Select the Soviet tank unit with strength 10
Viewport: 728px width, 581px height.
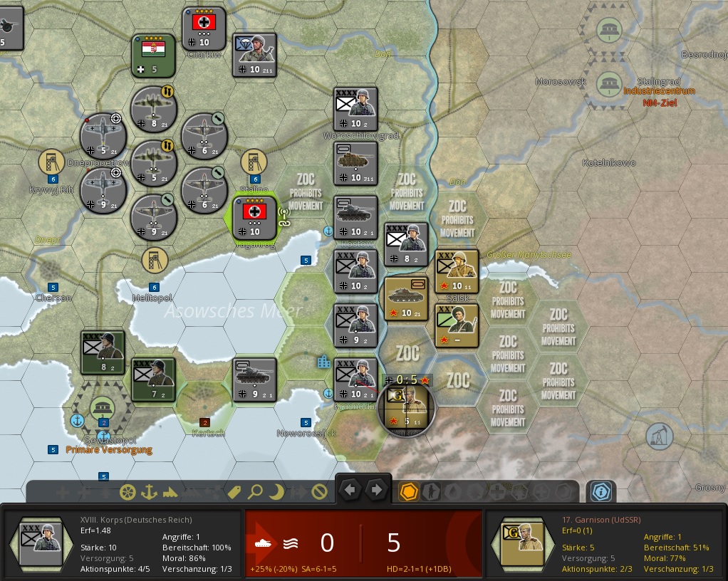(406, 299)
